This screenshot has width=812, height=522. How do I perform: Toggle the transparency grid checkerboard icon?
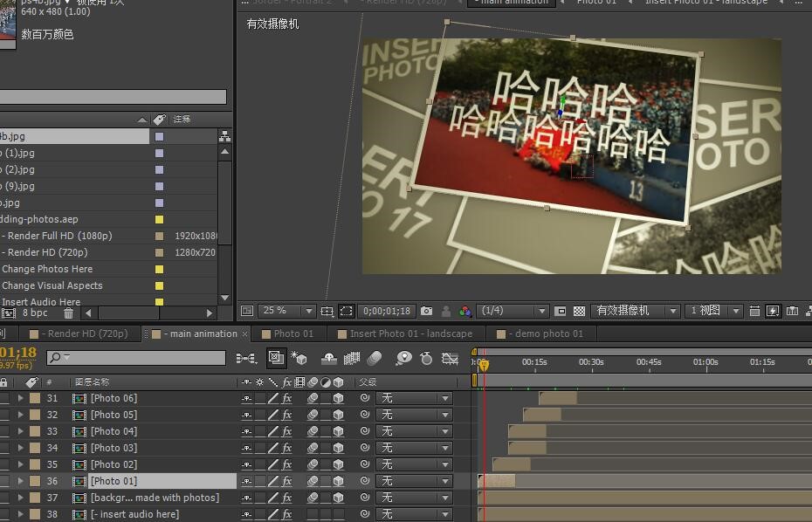click(579, 311)
